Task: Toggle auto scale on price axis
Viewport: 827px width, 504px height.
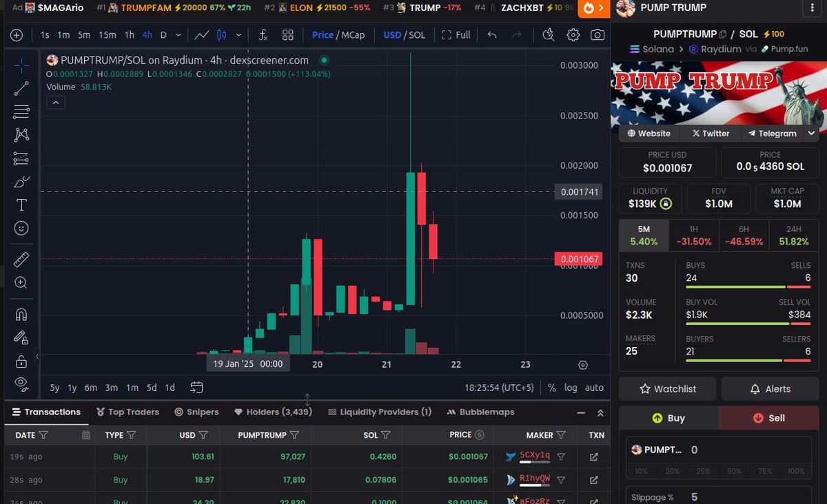Action: (x=594, y=388)
